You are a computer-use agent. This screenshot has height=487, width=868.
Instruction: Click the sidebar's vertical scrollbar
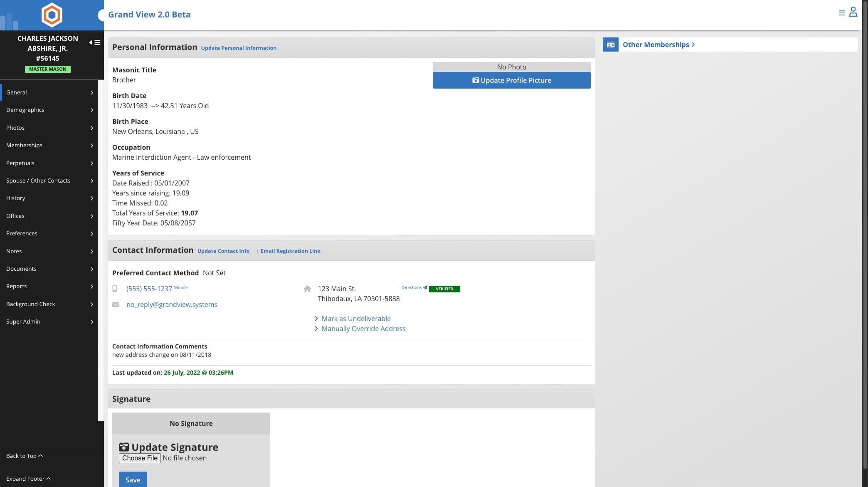coord(101,250)
